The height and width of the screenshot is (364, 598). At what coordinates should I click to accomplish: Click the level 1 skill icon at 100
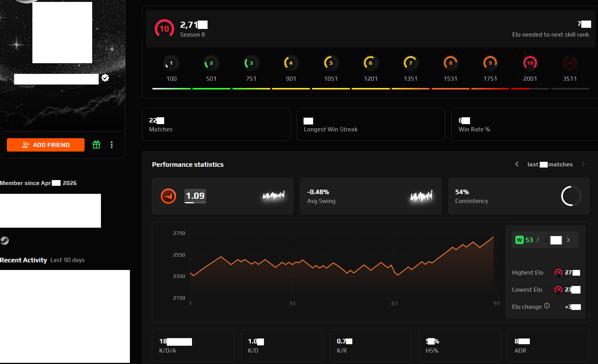tap(171, 63)
